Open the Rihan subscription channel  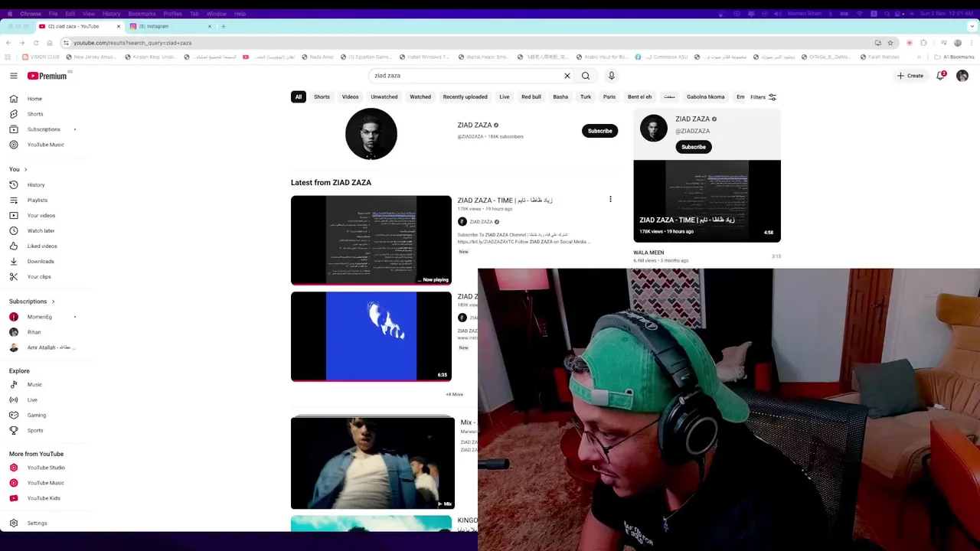click(x=34, y=332)
